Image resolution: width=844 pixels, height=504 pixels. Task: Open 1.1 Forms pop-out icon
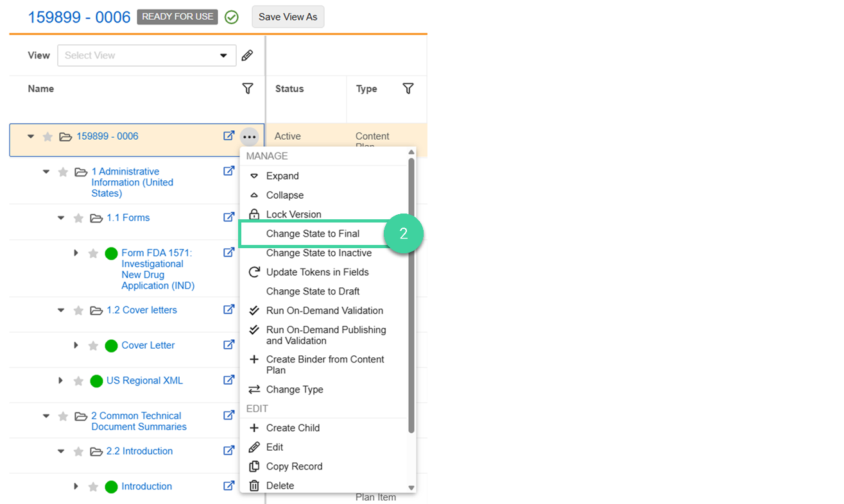click(x=228, y=217)
